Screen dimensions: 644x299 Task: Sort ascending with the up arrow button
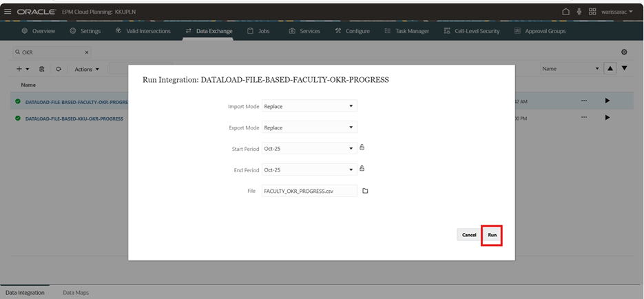pos(610,68)
